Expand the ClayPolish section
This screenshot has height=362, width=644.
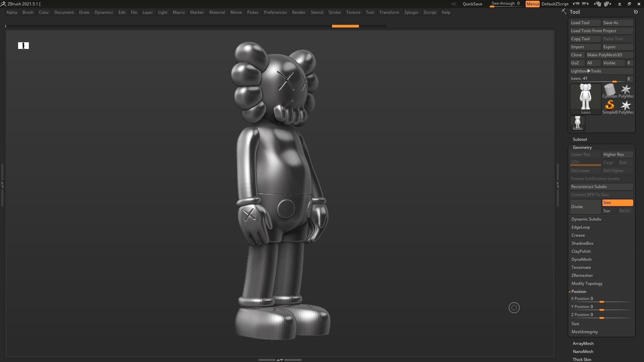[x=581, y=251]
